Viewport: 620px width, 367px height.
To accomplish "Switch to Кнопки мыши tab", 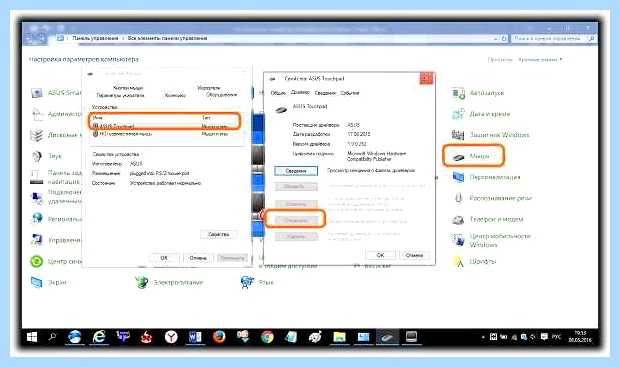I will (128, 88).
